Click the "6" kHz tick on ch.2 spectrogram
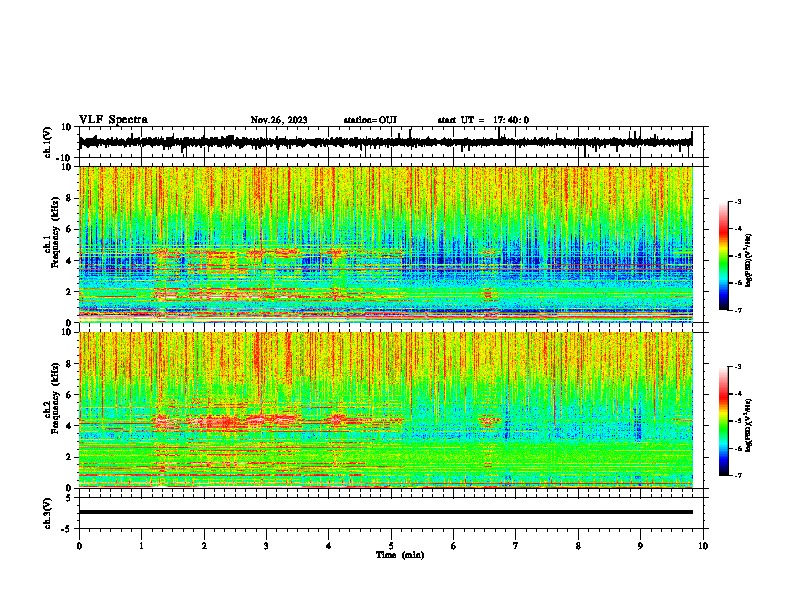Viewport: 792px width, 612px height. (69, 395)
